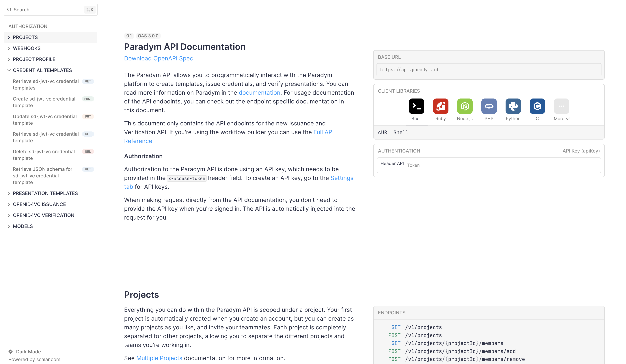Choose the Node.js client library icon

click(x=465, y=106)
